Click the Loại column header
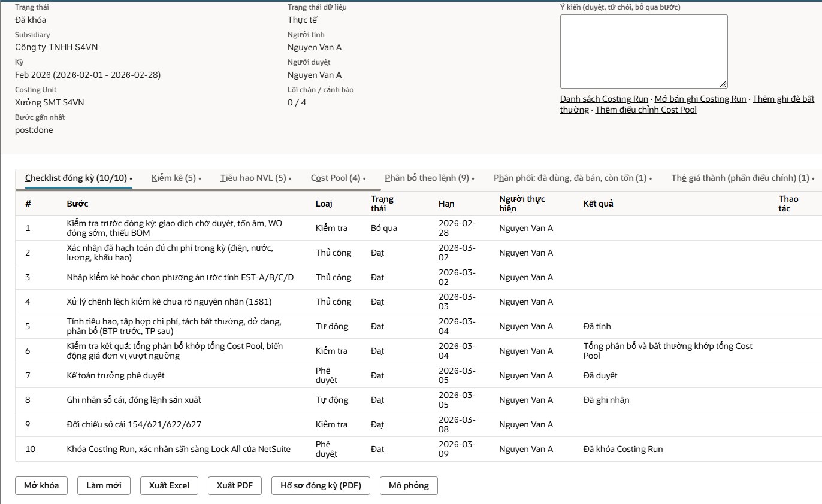 (324, 204)
